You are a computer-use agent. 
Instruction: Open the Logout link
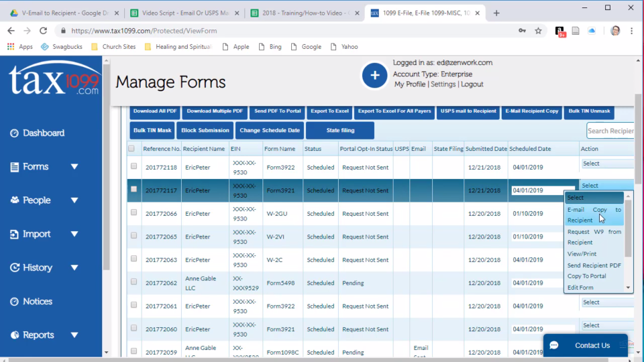point(472,84)
